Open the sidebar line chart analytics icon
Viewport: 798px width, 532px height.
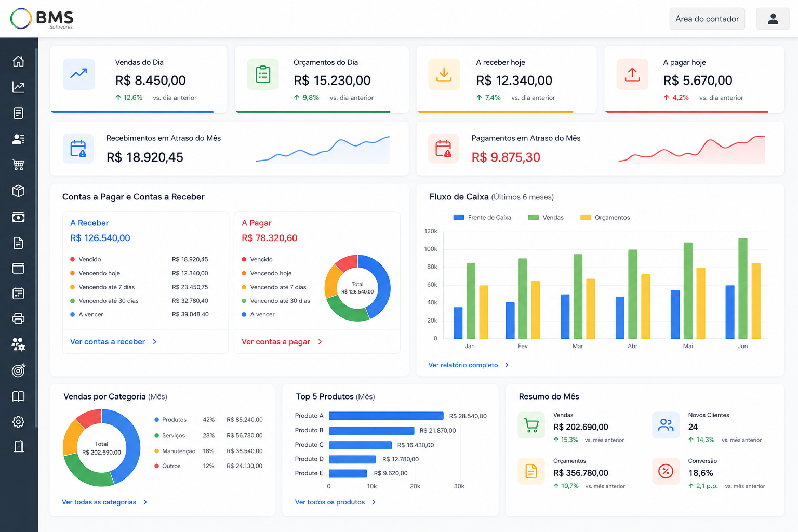[x=18, y=87]
